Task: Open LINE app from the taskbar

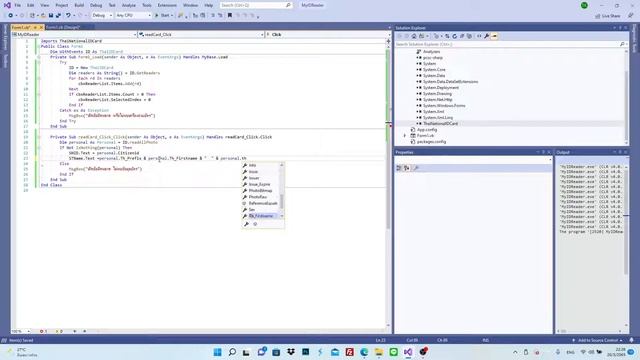Action: point(393,352)
